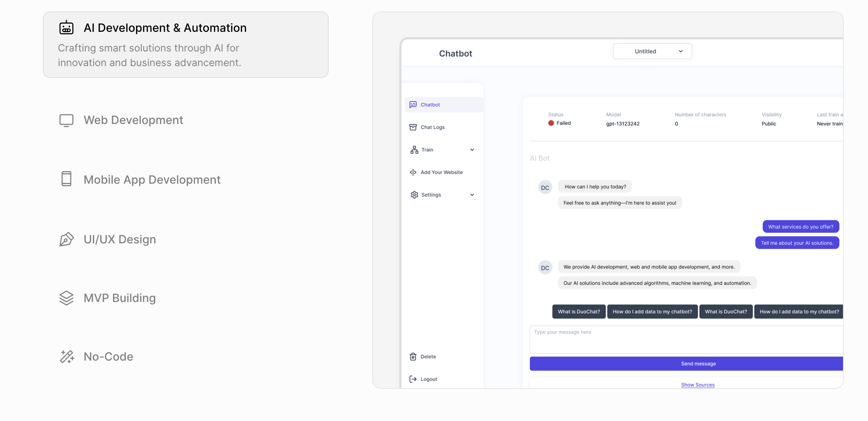Click the code brackets icon for Add Your Website
The image size is (868, 421).
click(x=413, y=172)
